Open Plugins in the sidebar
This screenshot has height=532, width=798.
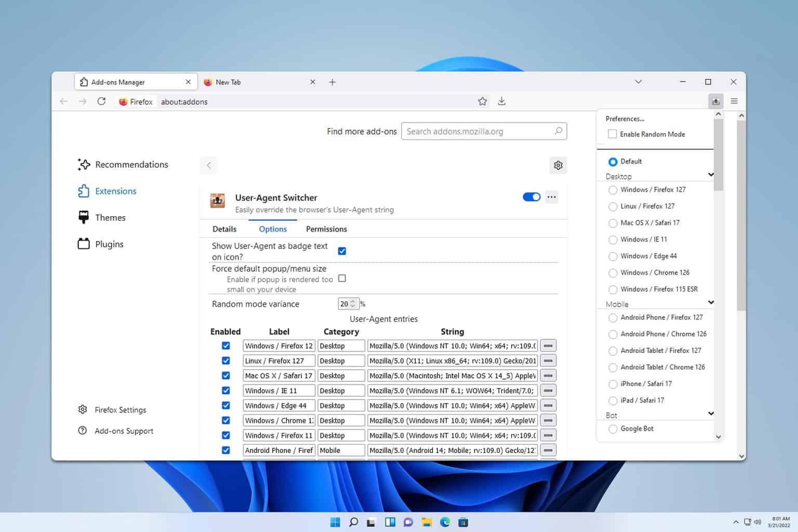[101, 244]
